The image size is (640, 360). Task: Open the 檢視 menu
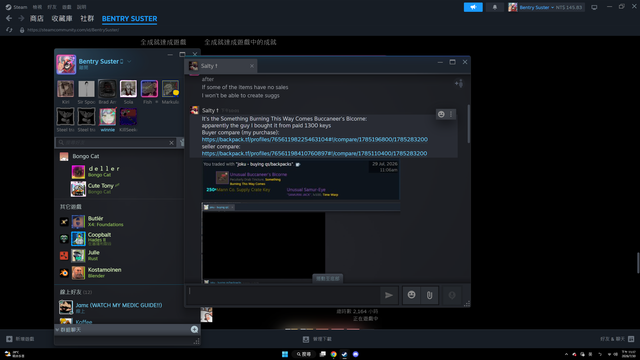coord(37,7)
